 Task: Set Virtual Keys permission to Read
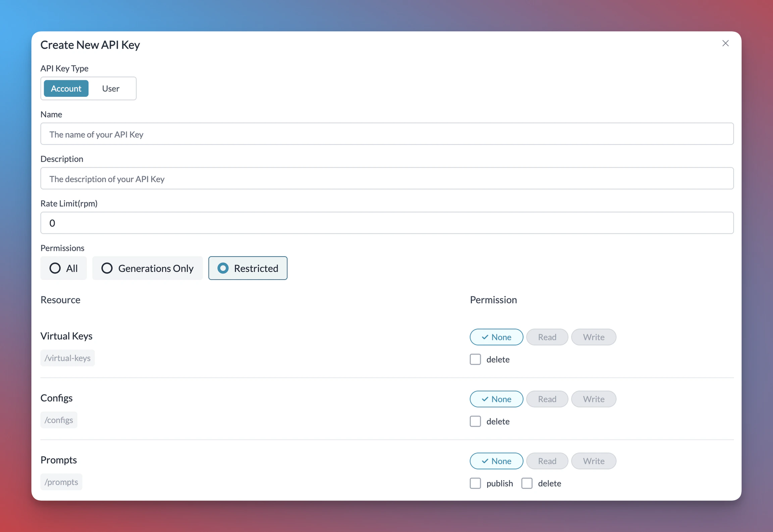[547, 337]
